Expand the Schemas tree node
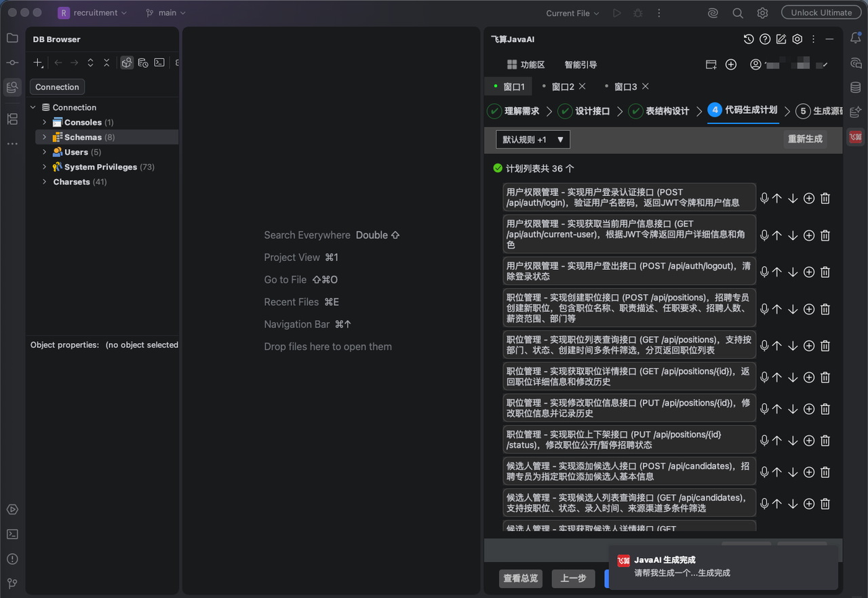The image size is (868, 598). click(45, 137)
